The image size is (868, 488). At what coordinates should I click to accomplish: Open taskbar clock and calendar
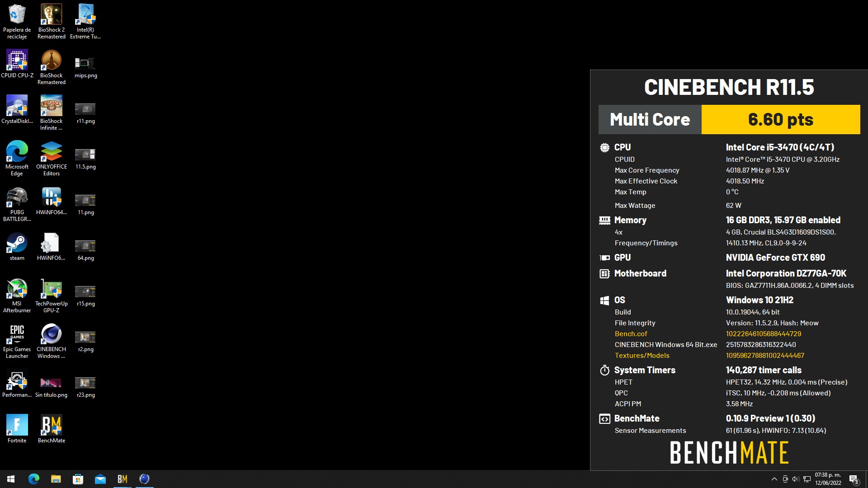[x=828, y=479]
